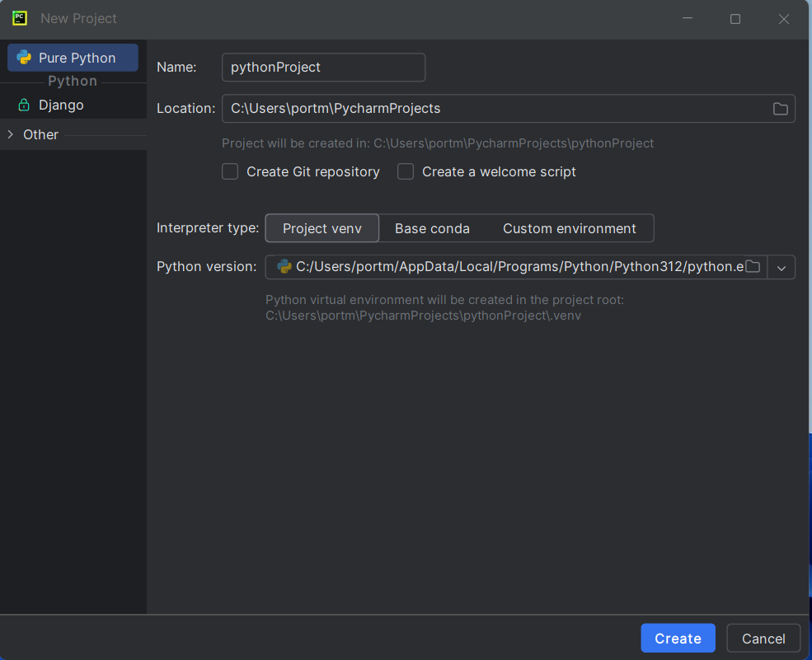812x660 pixels.
Task: Click the Cancel button
Action: click(x=763, y=639)
